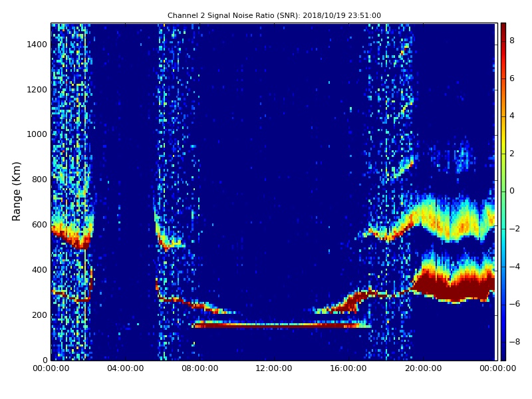Click the plot title 'Channel 2 Signal Noise Ratio (SNR)'
Screen dimensions: 532x399
tap(233, 15)
